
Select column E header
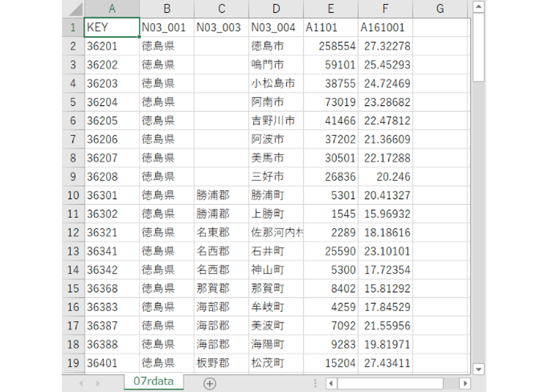click(x=330, y=9)
